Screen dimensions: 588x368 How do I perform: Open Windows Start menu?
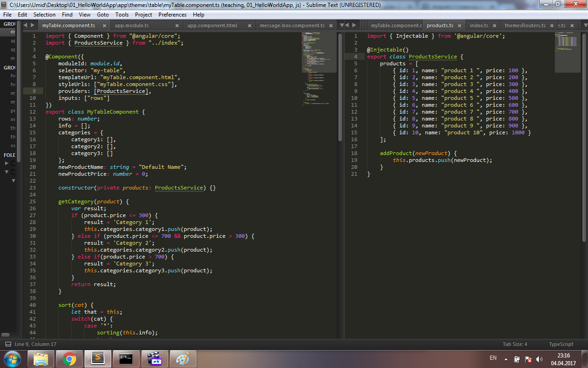pyautogui.click(x=12, y=358)
